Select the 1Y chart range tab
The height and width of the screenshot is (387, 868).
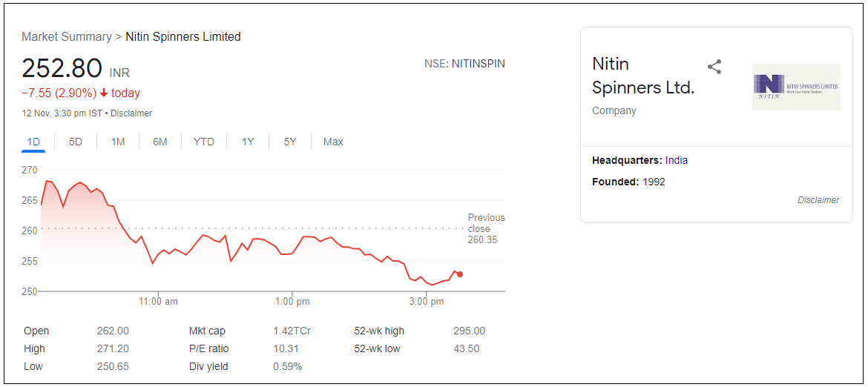[248, 142]
